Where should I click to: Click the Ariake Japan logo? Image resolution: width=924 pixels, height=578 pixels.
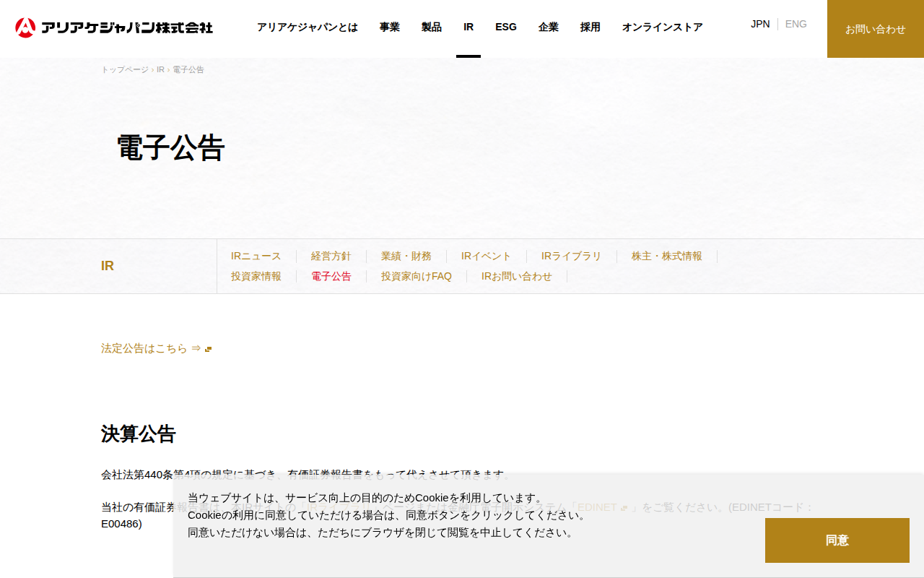[114, 27]
